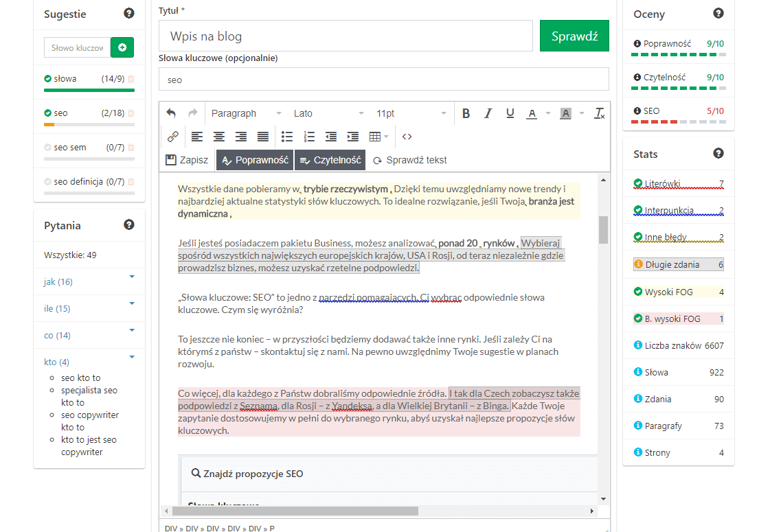Apply italic formatting

click(488, 113)
